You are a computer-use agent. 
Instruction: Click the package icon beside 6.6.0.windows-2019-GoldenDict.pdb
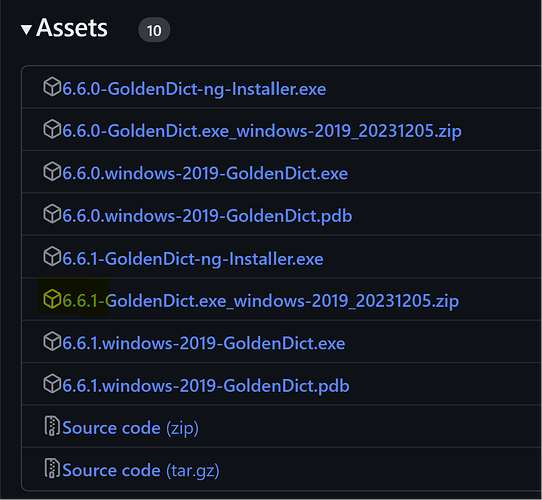[x=52, y=214]
